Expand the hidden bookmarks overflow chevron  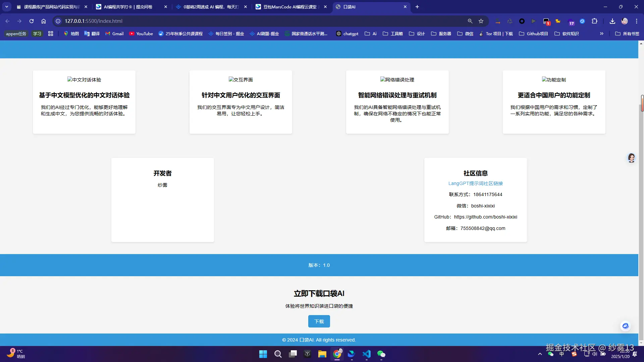tap(602, 34)
